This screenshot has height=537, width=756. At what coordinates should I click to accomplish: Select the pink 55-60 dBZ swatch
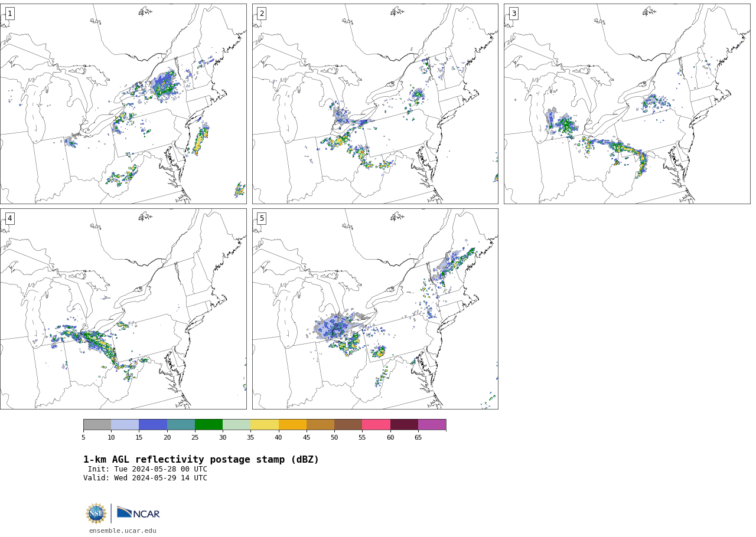click(376, 425)
